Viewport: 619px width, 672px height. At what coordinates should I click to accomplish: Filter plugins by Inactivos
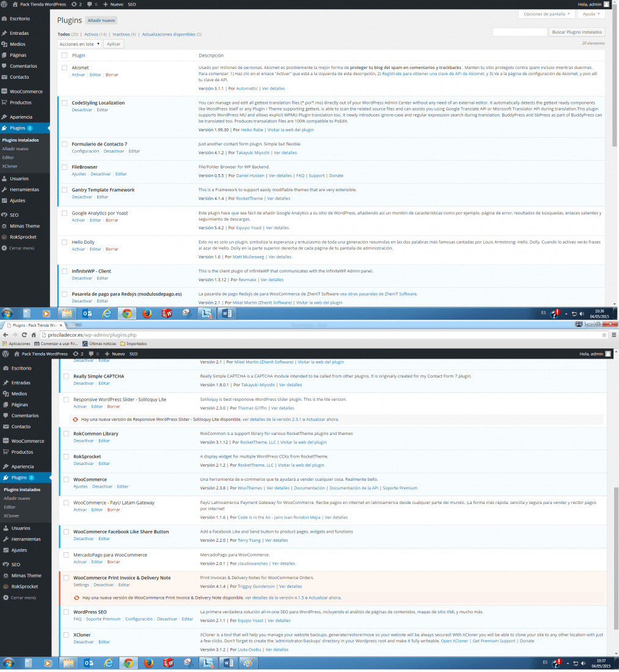(x=122, y=34)
